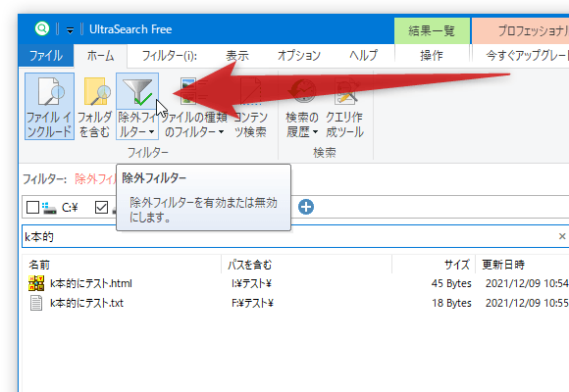Add a search location with the blue plus

[x=306, y=207]
